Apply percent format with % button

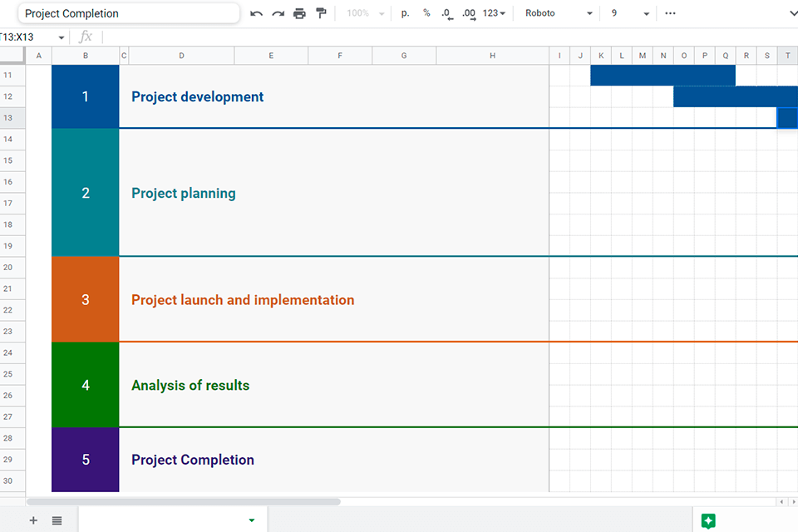tap(426, 13)
